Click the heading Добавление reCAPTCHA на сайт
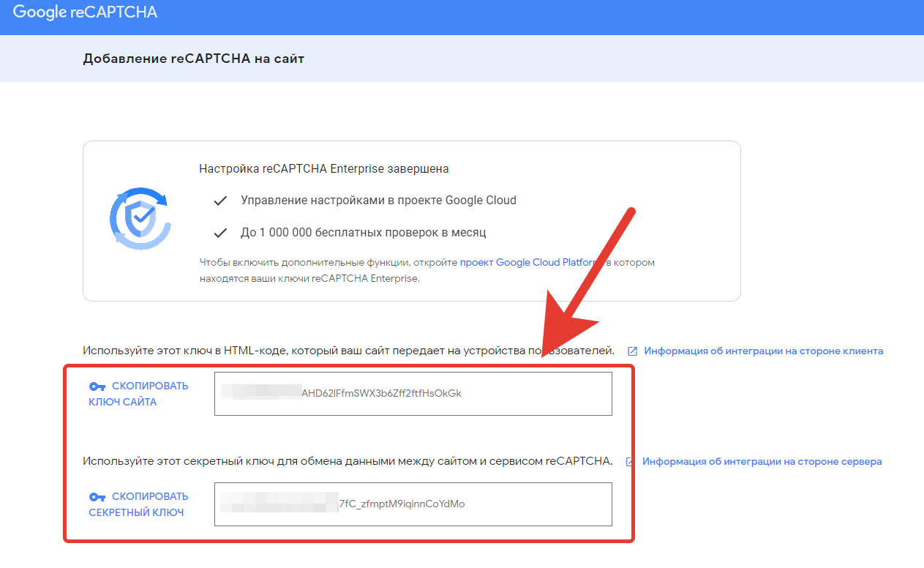 (x=194, y=59)
